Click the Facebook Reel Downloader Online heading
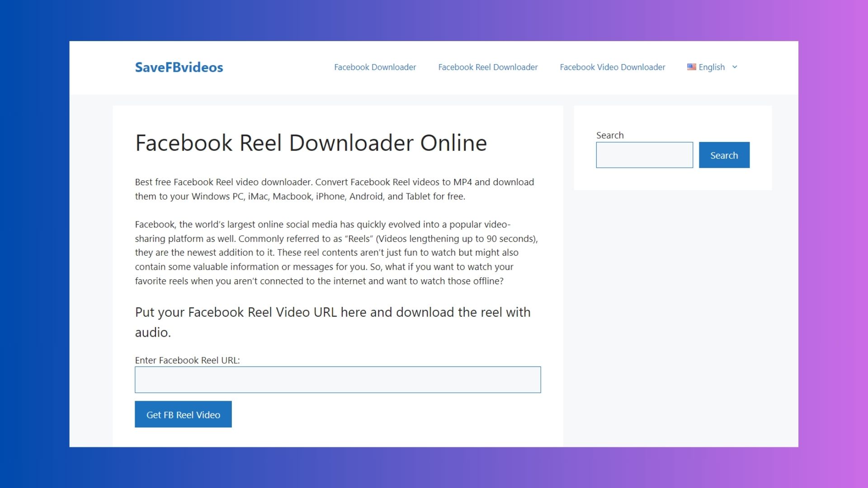The height and width of the screenshot is (488, 868). click(x=311, y=143)
